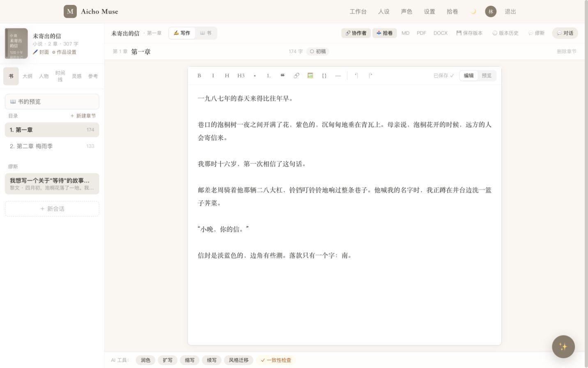Click the Aicho Muse logo

click(91, 12)
